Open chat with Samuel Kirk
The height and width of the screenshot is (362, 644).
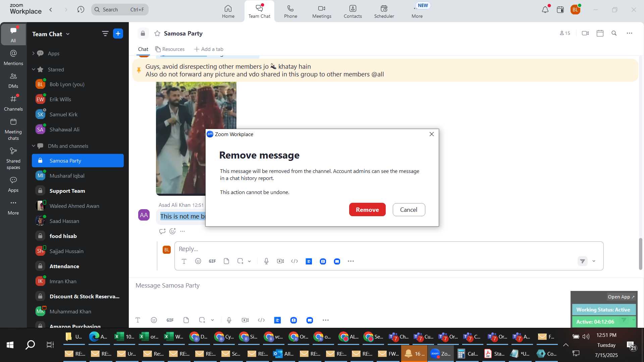pyautogui.click(x=78, y=114)
